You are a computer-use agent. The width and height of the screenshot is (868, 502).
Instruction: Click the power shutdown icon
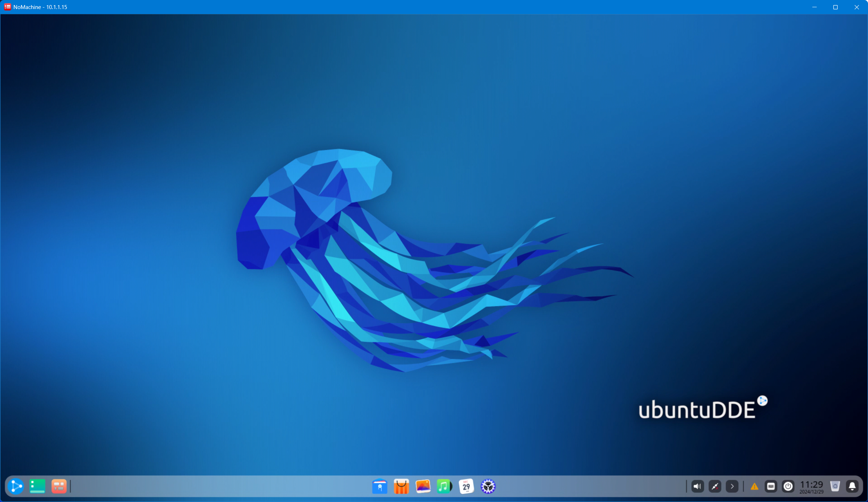(788, 486)
